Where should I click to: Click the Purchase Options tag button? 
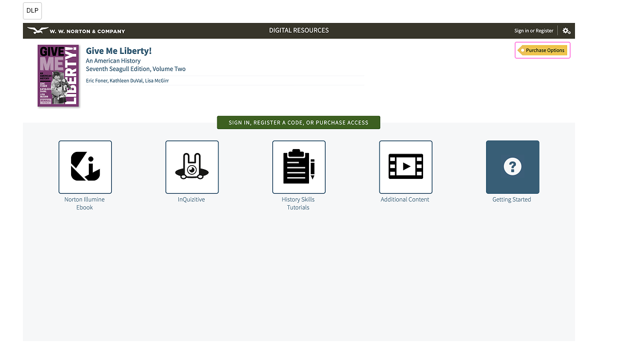coord(542,50)
